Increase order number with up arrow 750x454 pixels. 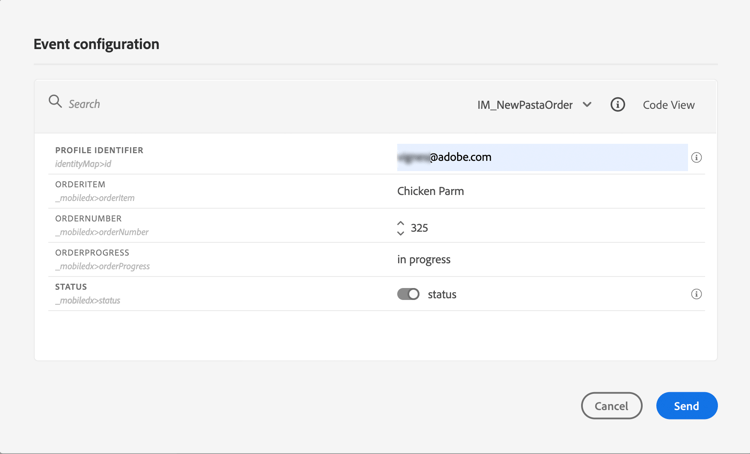click(x=401, y=223)
